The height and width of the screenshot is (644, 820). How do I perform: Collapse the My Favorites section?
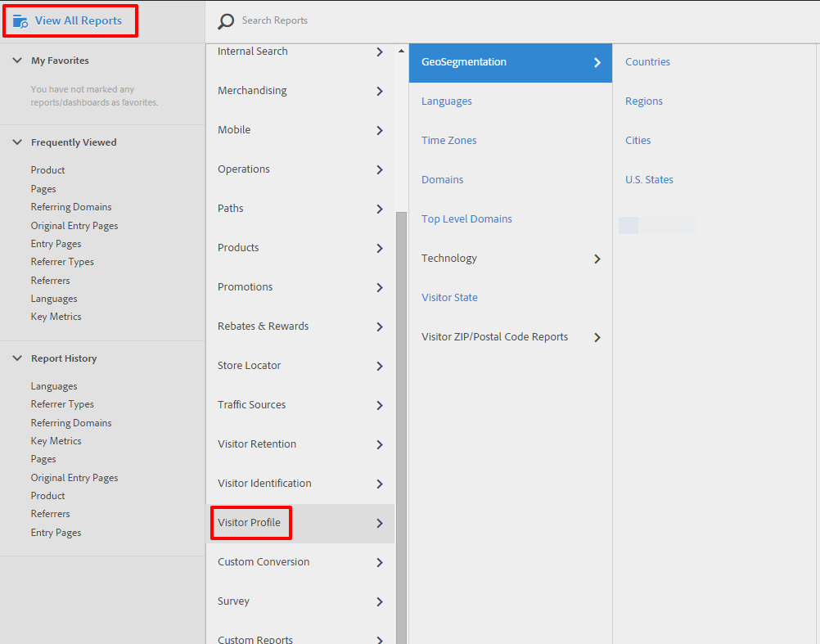click(17, 60)
